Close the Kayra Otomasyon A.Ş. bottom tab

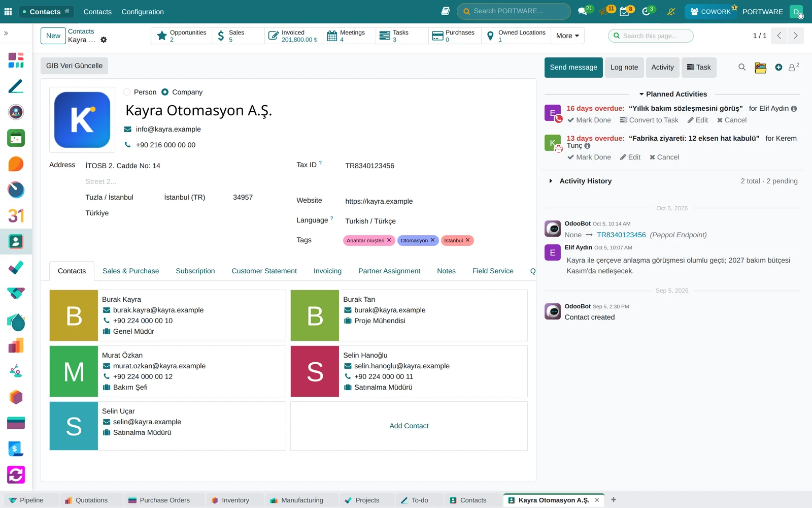pyautogui.click(x=597, y=500)
